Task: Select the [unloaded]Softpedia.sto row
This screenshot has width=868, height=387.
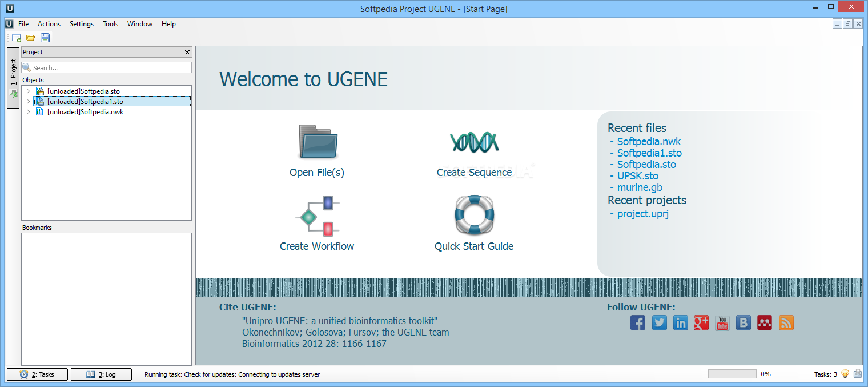Action: pyautogui.click(x=106, y=91)
